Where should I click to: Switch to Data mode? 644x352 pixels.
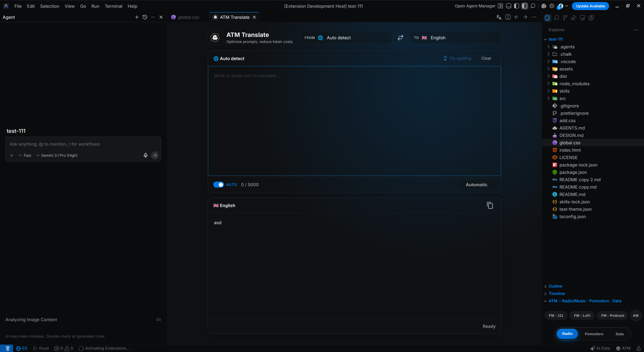(x=620, y=334)
